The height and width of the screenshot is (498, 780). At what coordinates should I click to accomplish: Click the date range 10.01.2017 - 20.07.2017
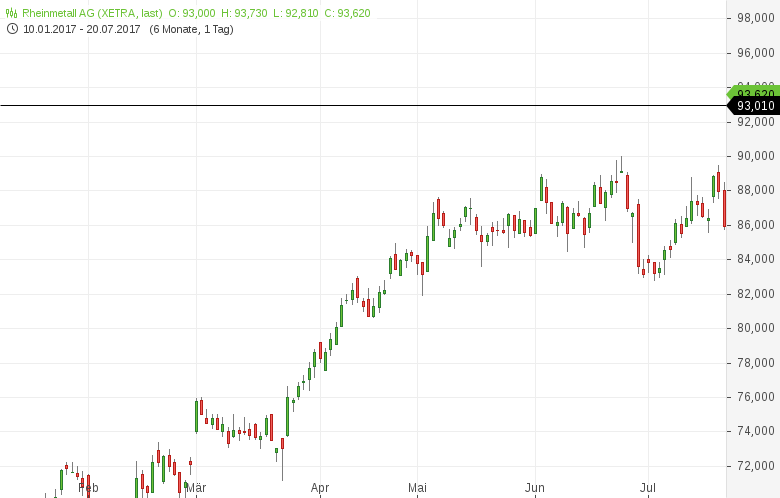pos(82,29)
